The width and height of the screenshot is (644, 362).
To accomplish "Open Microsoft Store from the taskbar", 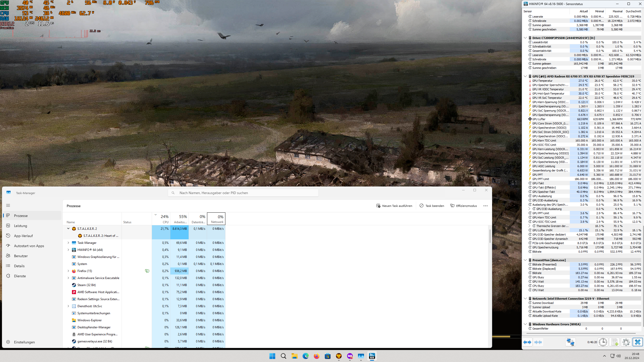I will pyautogui.click(x=328, y=356).
